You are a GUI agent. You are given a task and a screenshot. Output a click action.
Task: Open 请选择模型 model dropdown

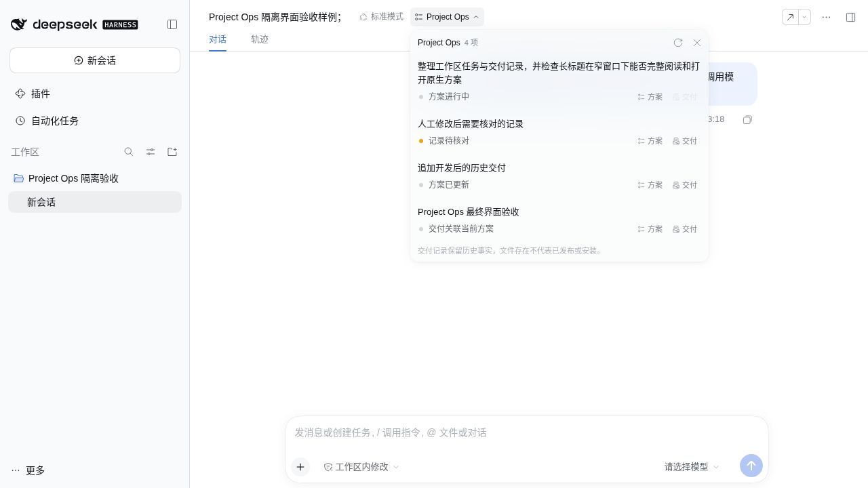click(692, 467)
